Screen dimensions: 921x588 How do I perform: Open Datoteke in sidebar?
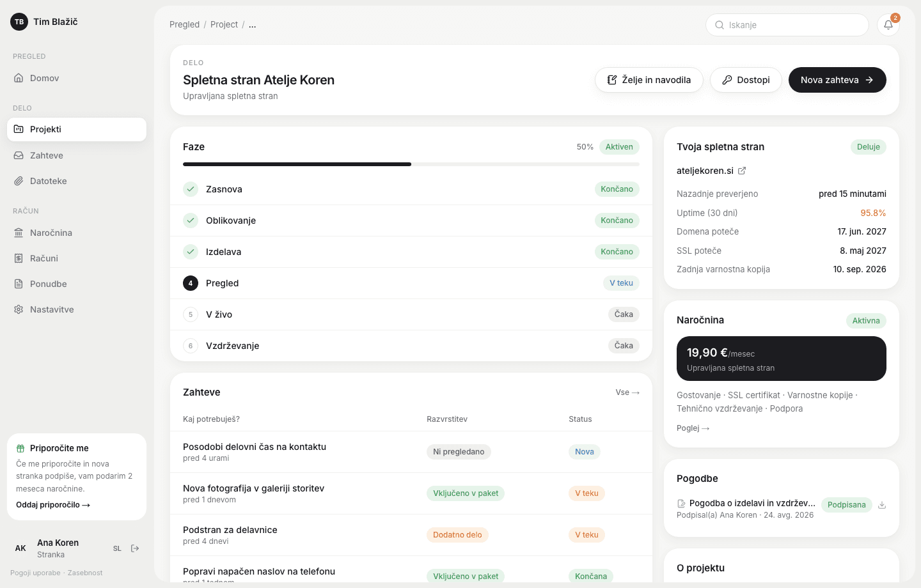(x=77, y=181)
